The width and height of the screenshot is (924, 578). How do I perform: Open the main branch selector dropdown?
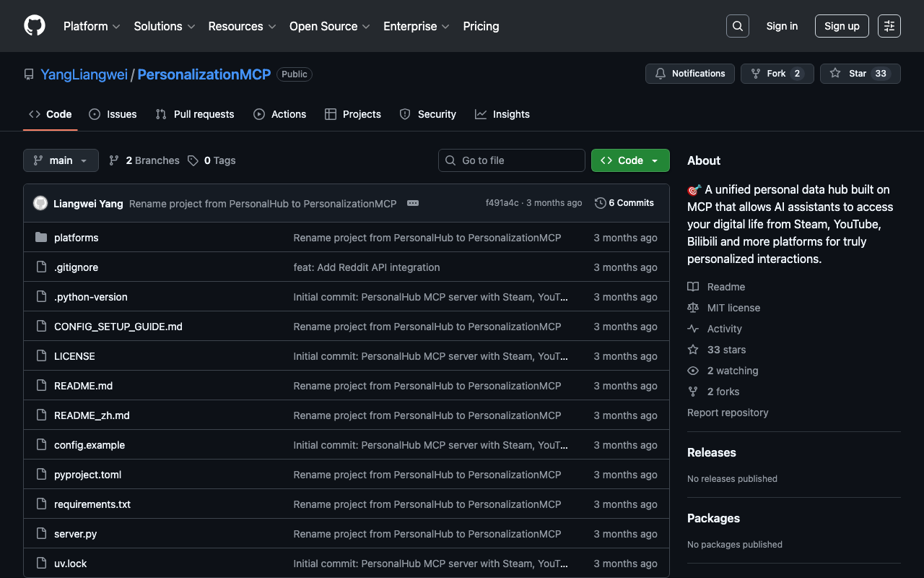pyautogui.click(x=61, y=160)
